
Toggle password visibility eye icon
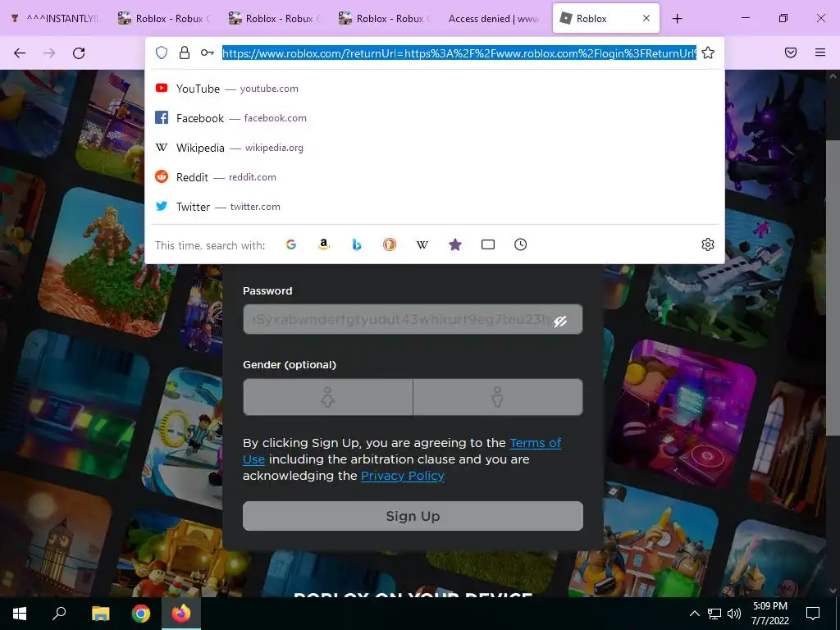(x=560, y=321)
